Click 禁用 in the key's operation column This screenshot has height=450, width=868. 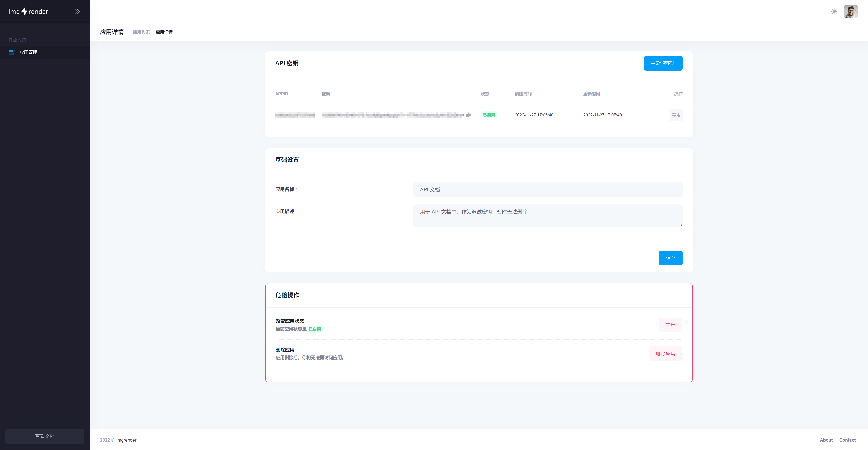676,115
